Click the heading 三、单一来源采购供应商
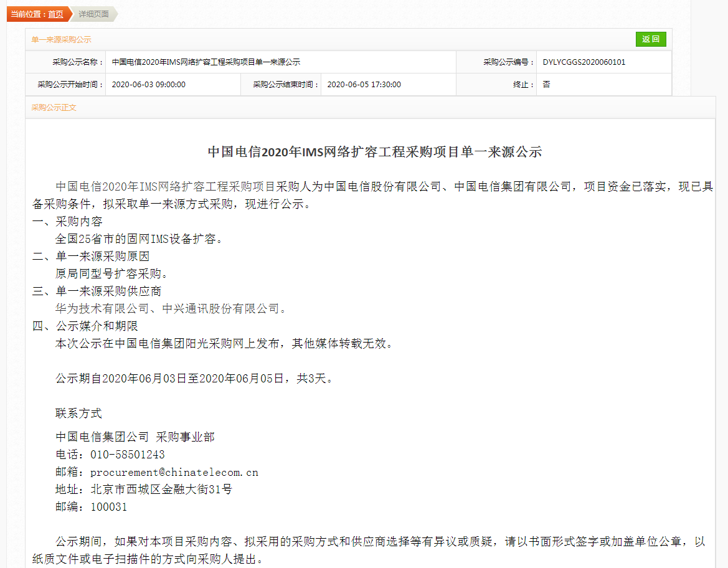728x568 pixels. point(97,291)
